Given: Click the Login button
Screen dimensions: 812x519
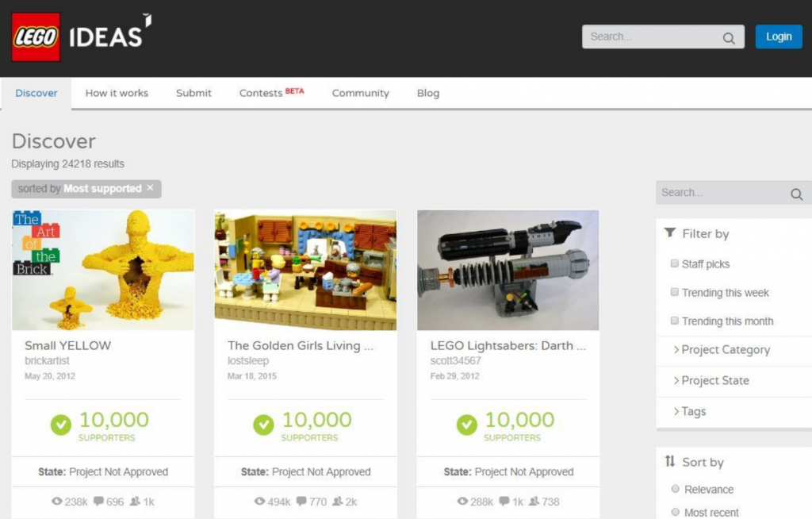Looking at the screenshot, I should point(779,37).
